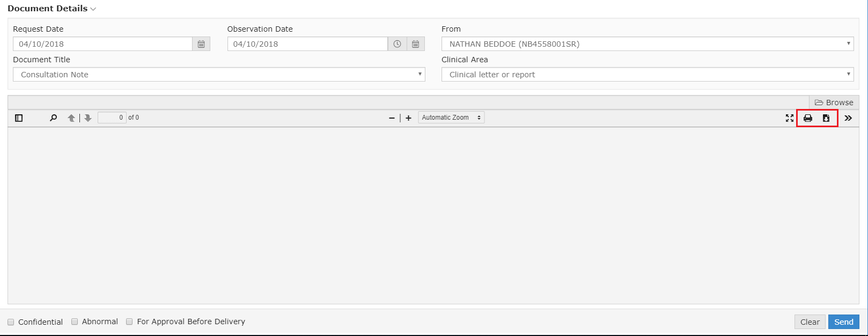
Task: Send the document
Action: [x=844, y=322]
